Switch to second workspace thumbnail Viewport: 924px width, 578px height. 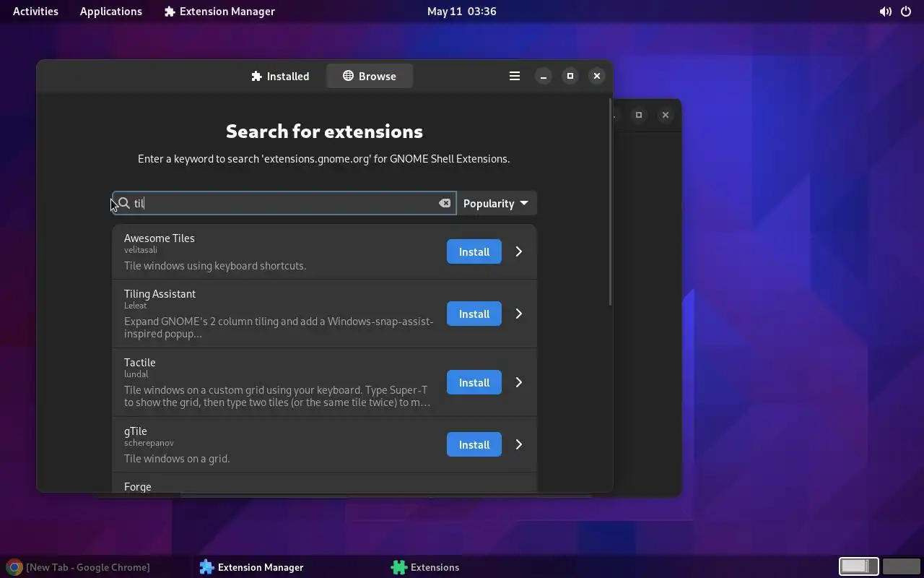(902, 566)
